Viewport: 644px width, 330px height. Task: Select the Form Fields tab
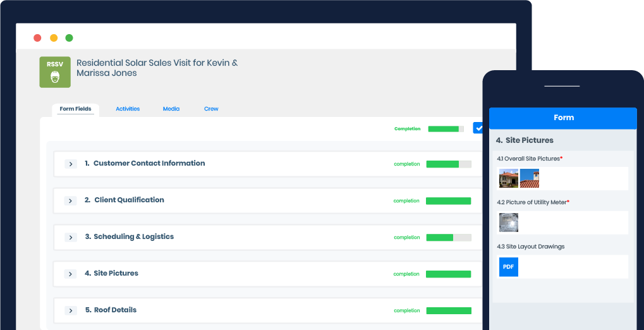(76, 109)
